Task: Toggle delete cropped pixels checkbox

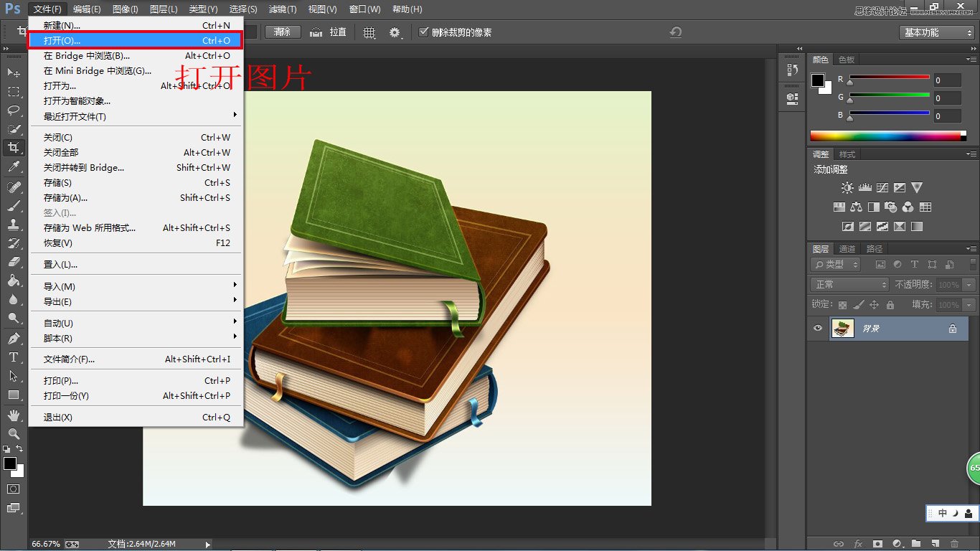Action: coord(424,32)
